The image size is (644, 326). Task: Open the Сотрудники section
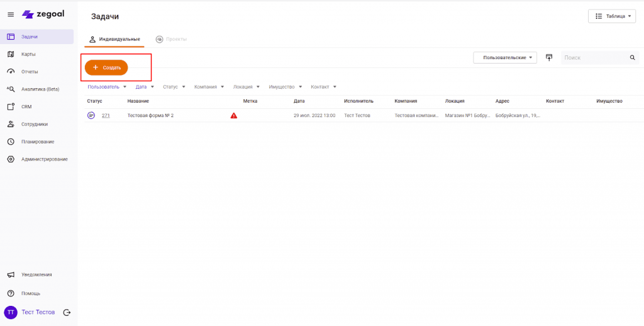(x=34, y=124)
